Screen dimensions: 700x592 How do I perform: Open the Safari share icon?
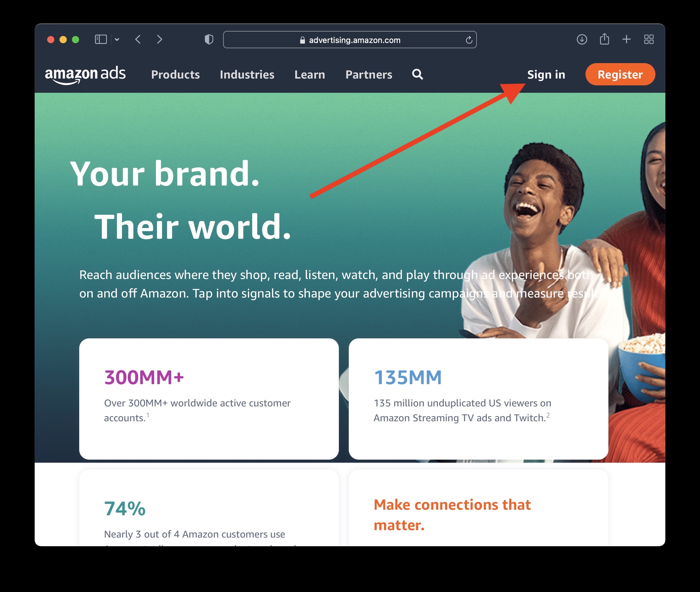click(604, 39)
